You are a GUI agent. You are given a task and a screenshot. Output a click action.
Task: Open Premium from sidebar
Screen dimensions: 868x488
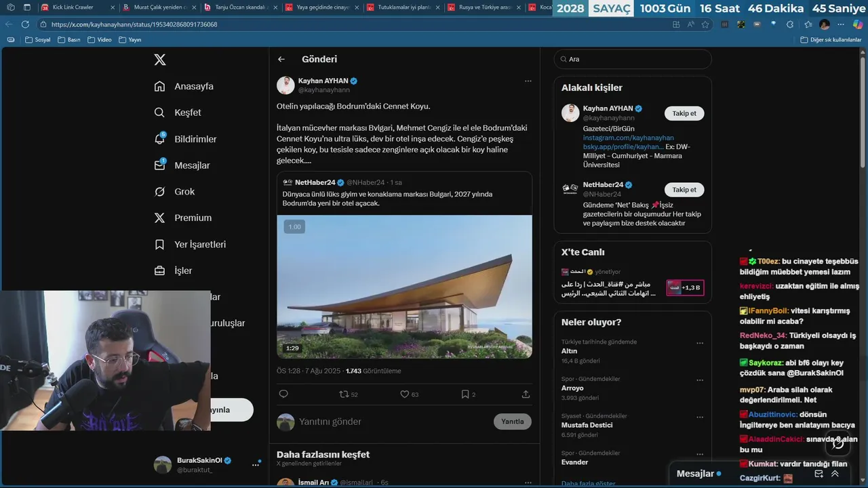(183, 218)
